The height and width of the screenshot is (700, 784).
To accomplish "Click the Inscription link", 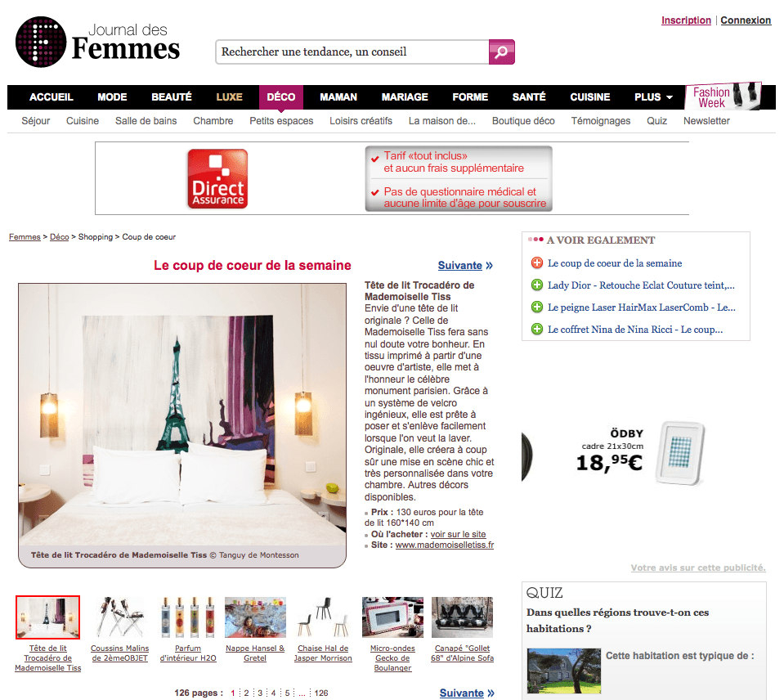I will (x=686, y=20).
